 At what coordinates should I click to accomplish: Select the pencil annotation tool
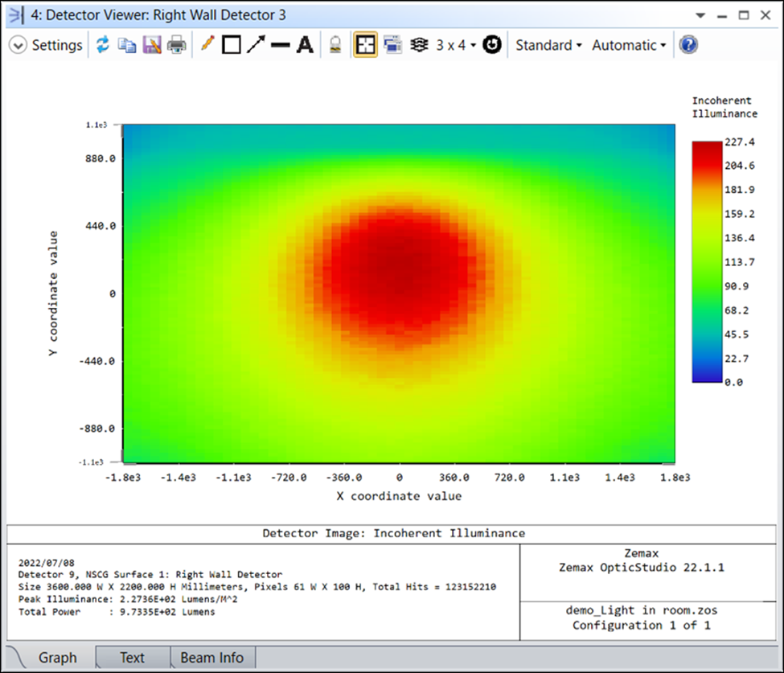pos(207,45)
